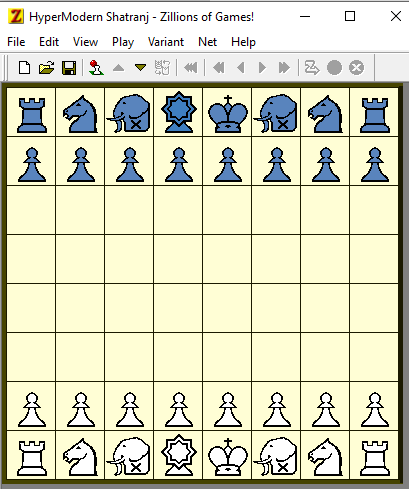
Task: Click the greyed chess pieces toolbar icon
Action: tap(162, 68)
